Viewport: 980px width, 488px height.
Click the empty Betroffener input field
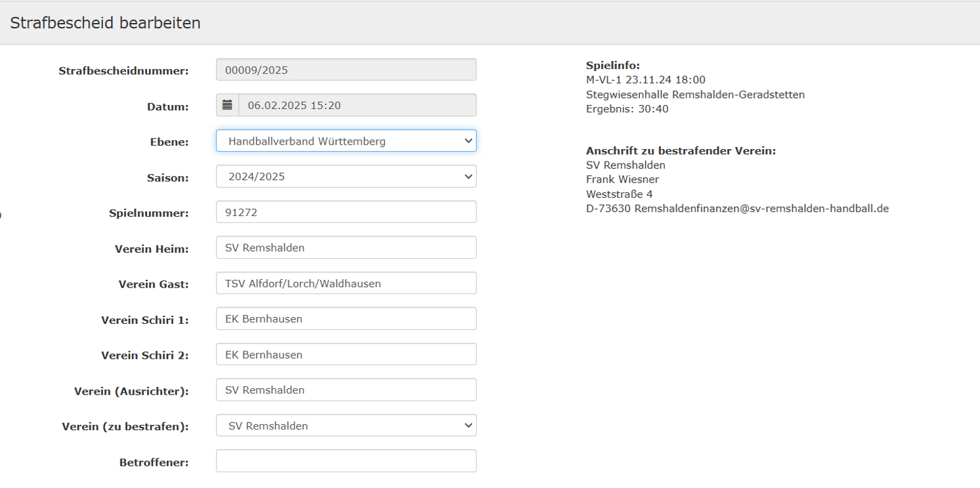[346, 461]
